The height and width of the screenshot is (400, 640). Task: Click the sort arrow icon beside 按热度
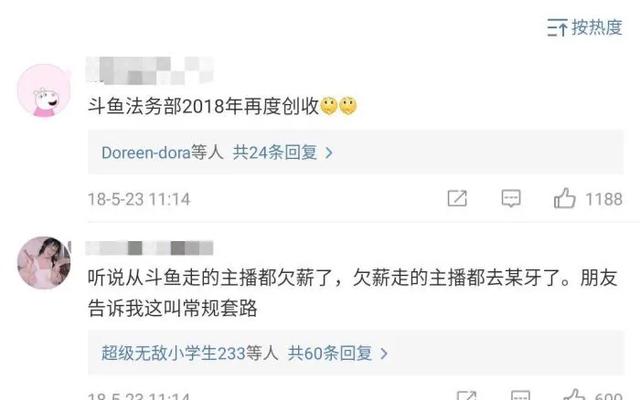(557, 27)
